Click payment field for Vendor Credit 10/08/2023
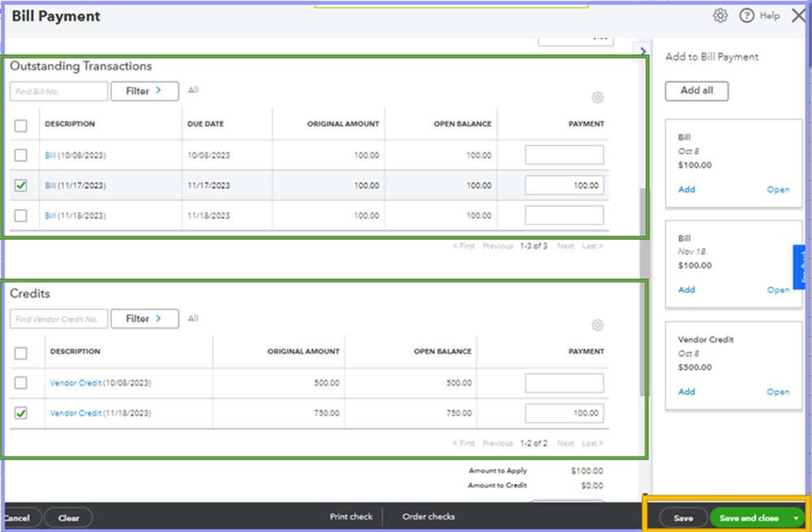Screen dimensions: 812x532 tap(564, 383)
